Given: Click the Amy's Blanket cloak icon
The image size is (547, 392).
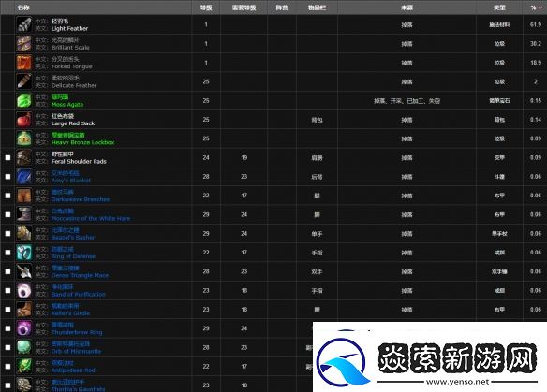Looking at the screenshot, I should point(24,177).
